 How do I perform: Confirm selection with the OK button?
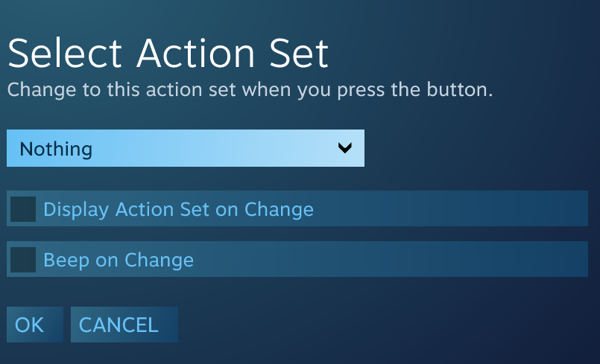(30, 325)
